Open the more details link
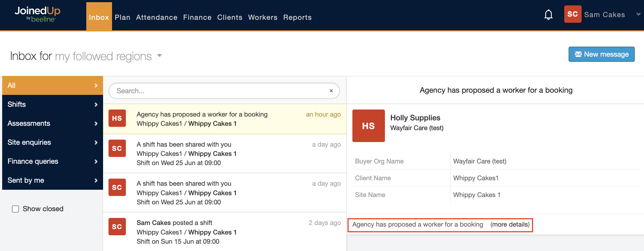644x251 pixels. (510, 225)
